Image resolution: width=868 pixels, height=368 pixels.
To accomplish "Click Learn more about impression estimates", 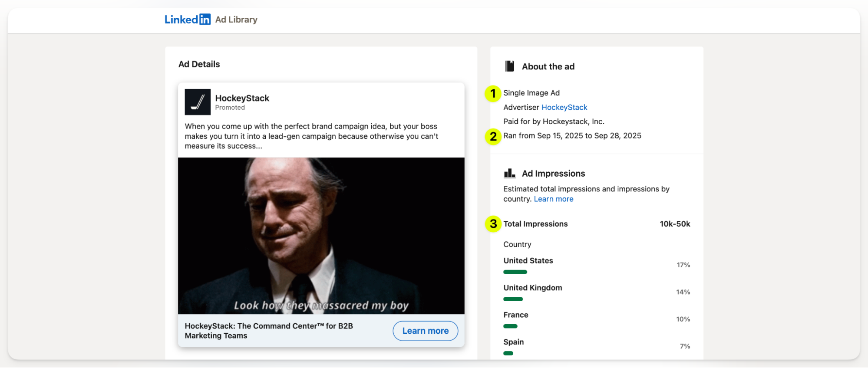I will click(x=554, y=199).
